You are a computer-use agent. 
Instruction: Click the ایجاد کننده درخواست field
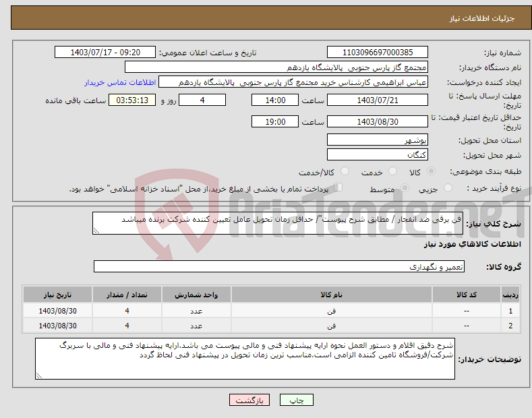pos(293,82)
